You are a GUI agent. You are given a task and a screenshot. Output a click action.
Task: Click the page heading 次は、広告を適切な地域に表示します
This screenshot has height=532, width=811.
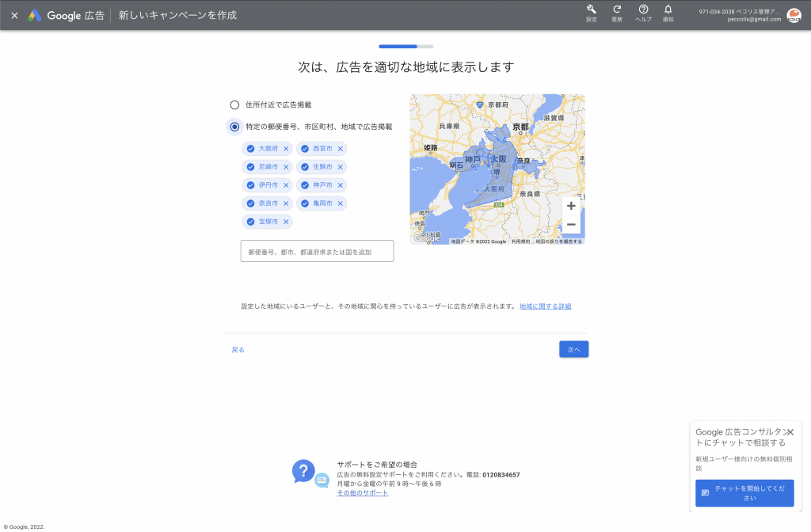coord(406,67)
